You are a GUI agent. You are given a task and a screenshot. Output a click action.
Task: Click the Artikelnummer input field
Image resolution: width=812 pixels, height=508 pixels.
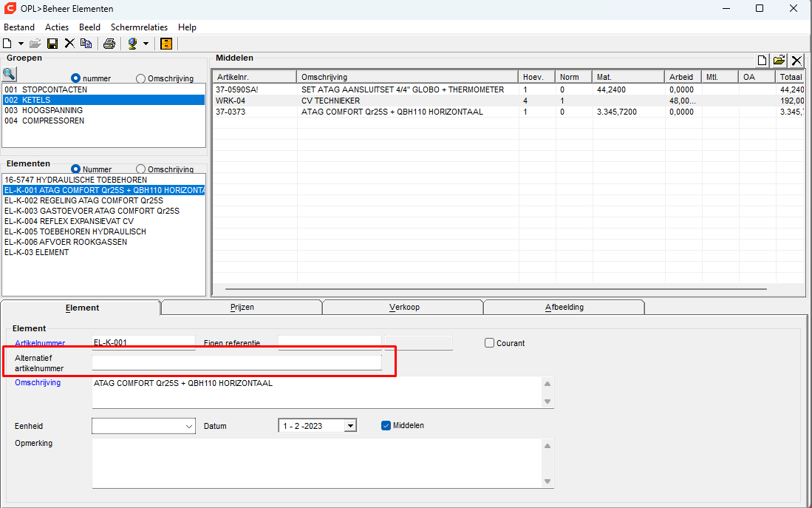(x=143, y=342)
